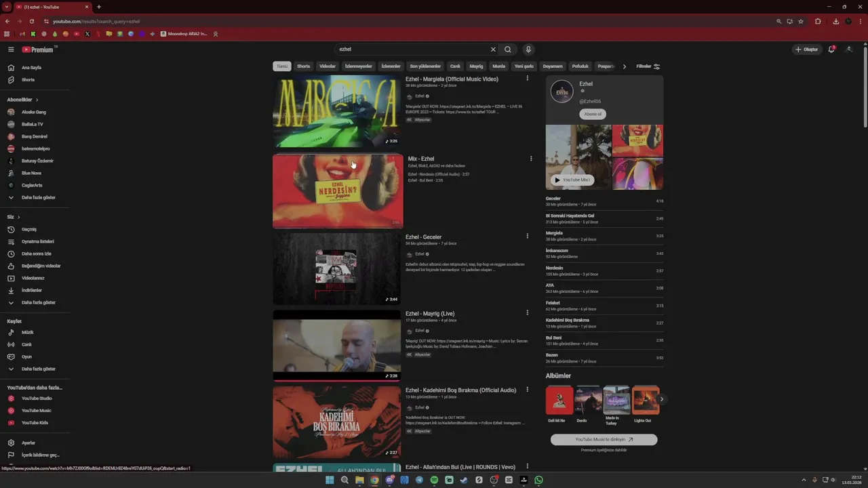
Task: Open the Windows Start menu
Action: (330, 480)
